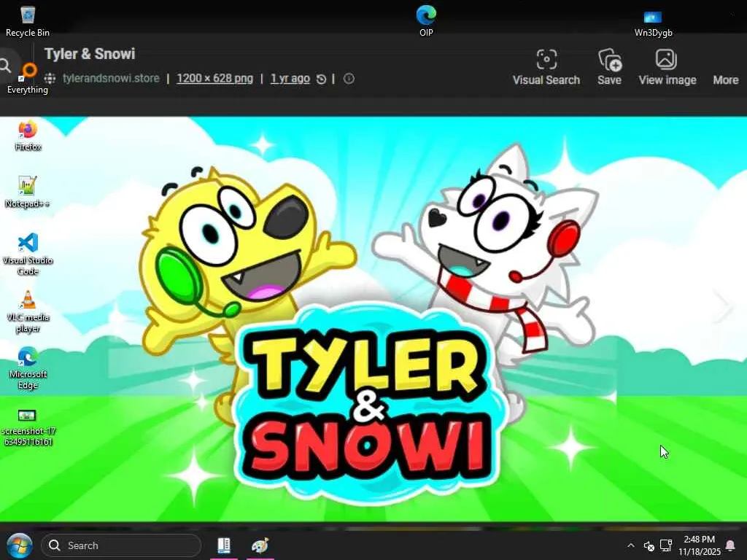Go to next image with right arrow

click(723, 305)
